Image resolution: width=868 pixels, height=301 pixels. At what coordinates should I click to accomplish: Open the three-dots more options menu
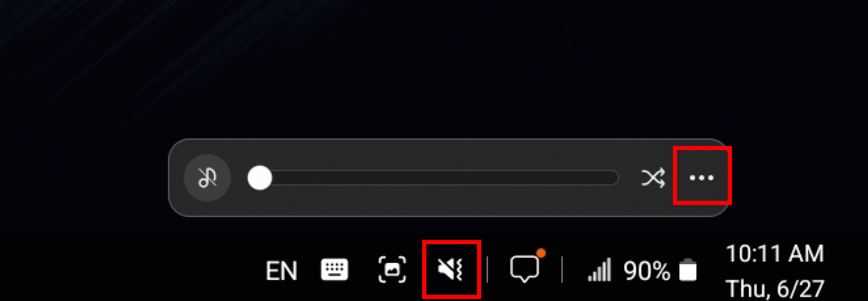(x=702, y=177)
